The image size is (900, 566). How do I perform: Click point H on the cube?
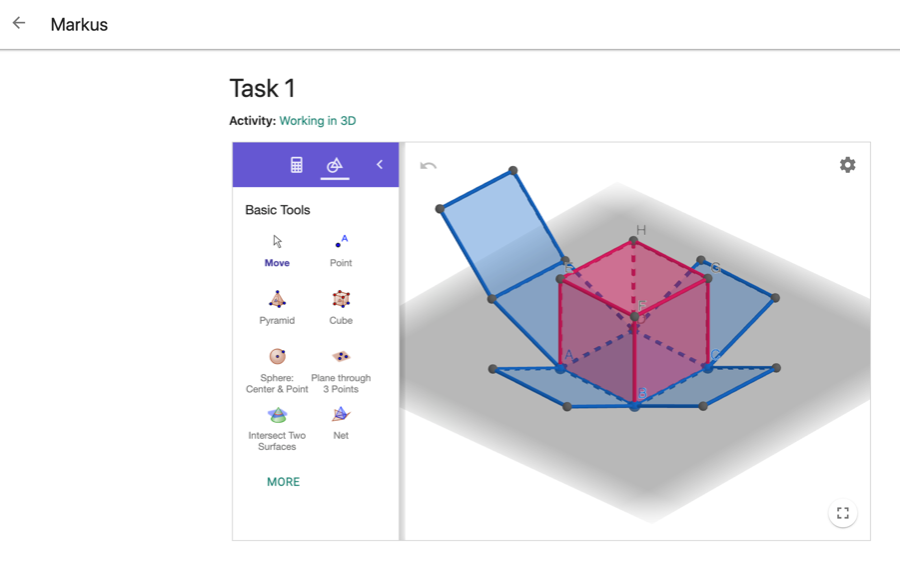point(633,241)
